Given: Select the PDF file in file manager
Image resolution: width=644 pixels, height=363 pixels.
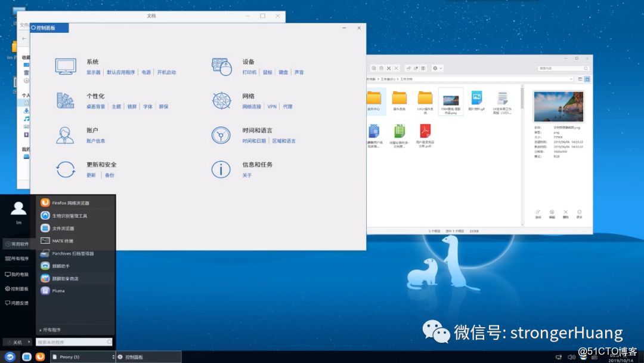Looking at the screenshot, I should coord(425,135).
